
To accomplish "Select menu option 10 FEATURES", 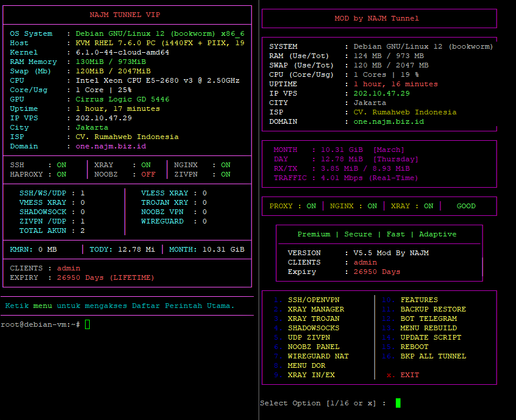I will tap(410, 300).
